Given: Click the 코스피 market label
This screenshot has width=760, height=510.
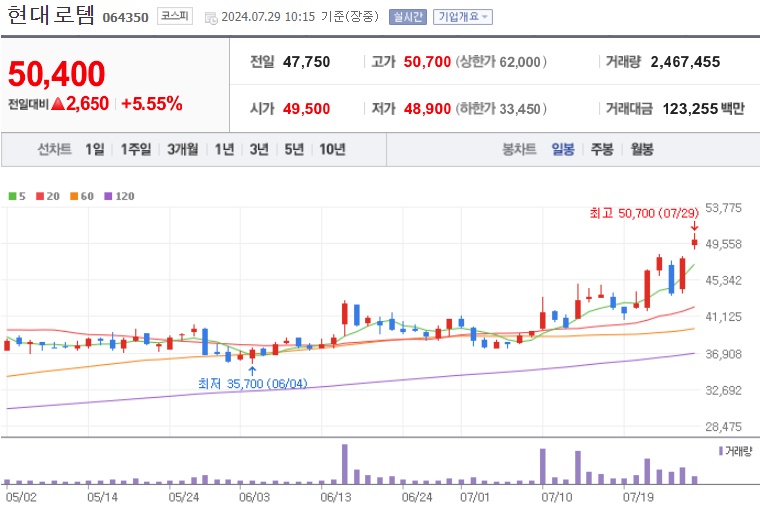Looking at the screenshot, I should (174, 16).
